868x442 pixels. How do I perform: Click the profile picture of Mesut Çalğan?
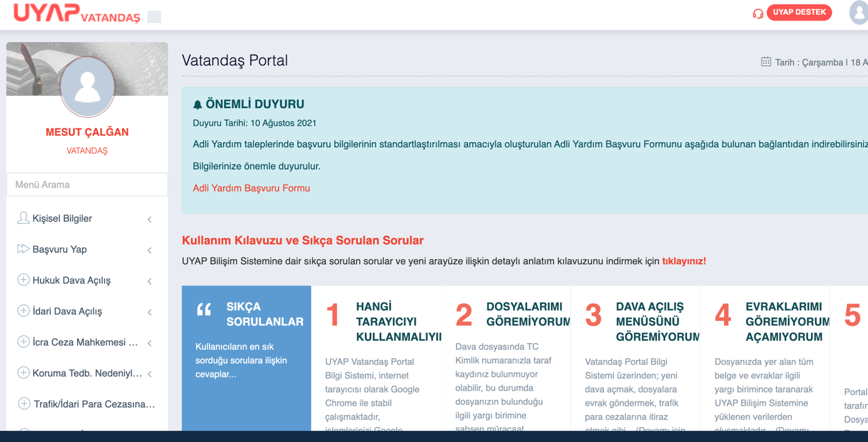(88, 87)
